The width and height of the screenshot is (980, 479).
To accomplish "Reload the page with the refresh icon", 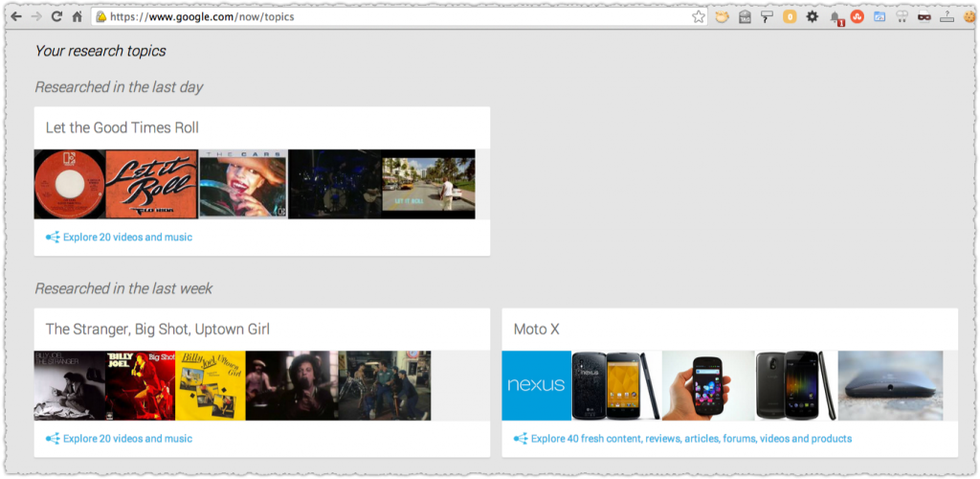I will point(56,17).
